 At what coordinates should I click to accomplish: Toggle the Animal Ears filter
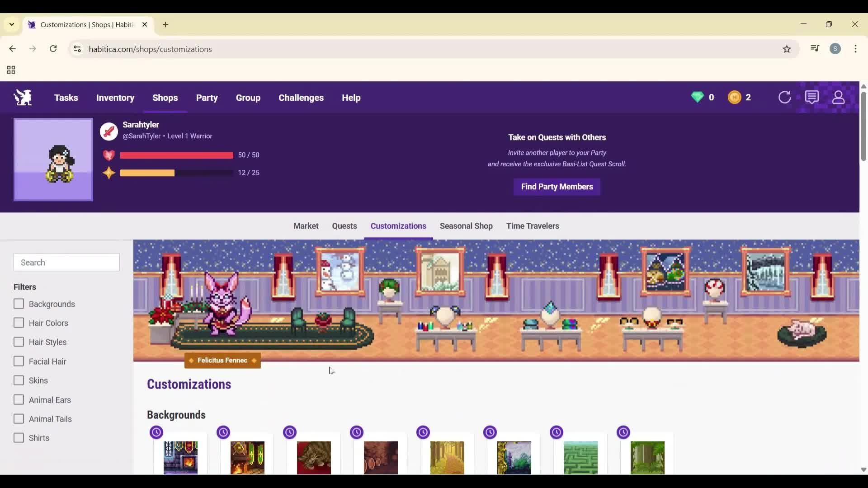pos(19,399)
